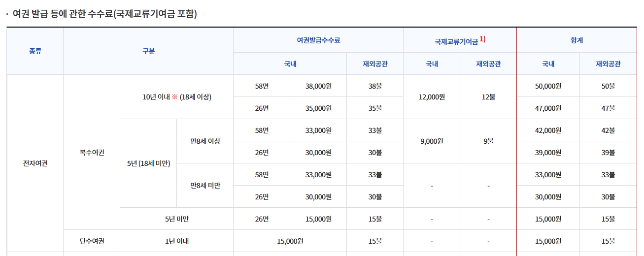The width and height of the screenshot is (644, 256).
Task: Click 국내 subheader under 여권발급수수료
Action: (x=290, y=64)
